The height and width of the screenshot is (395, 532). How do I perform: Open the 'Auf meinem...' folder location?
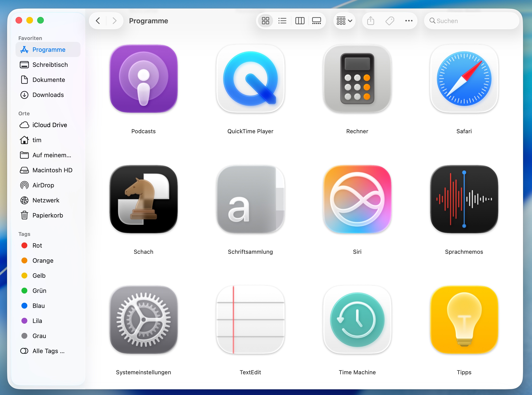coord(48,155)
